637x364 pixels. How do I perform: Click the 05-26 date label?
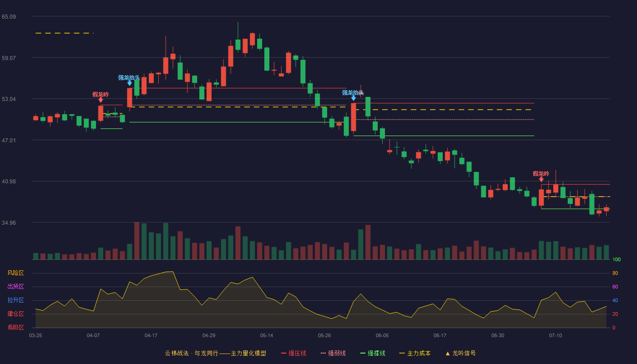[324, 335]
